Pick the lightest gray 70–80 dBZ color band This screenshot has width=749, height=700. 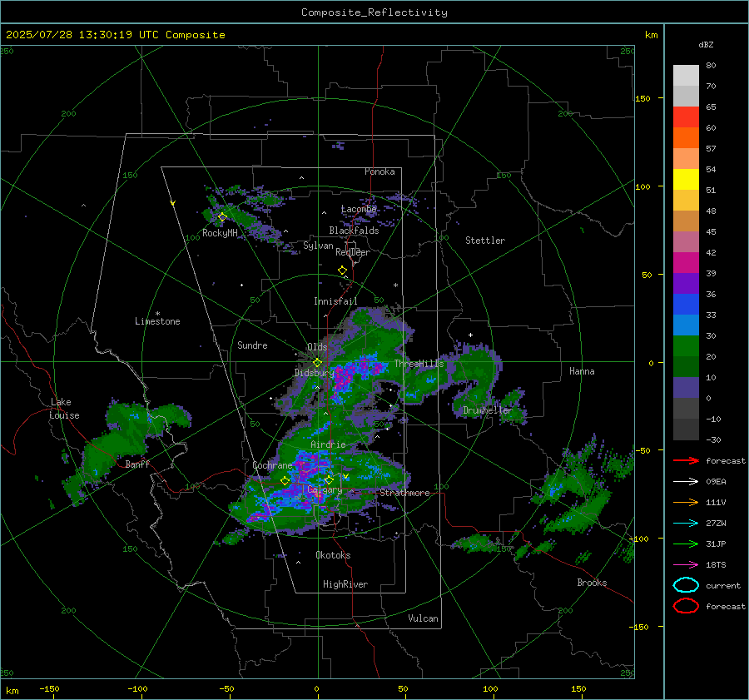tap(686, 76)
